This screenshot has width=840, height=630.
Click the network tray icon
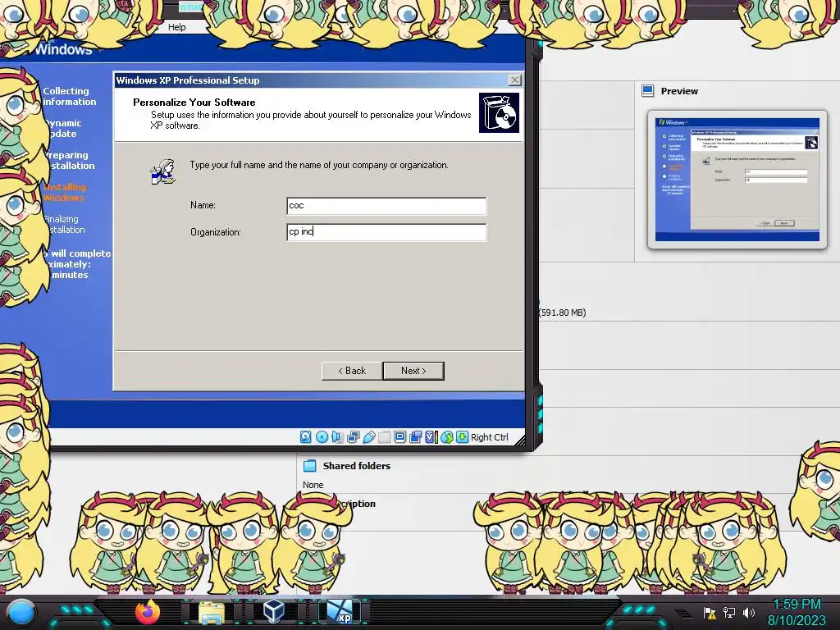pos(729,612)
